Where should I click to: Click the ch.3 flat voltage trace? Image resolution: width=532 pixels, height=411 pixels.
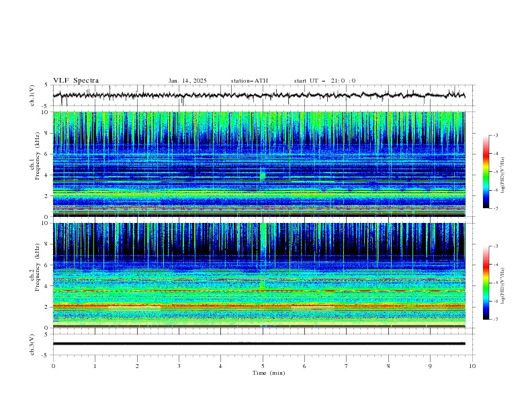click(259, 344)
